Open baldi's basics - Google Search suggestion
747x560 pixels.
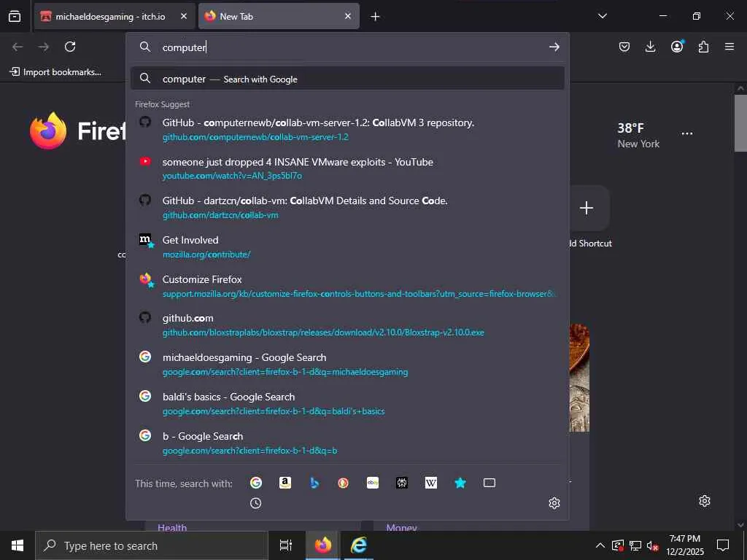pyautogui.click(x=347, y=404)
